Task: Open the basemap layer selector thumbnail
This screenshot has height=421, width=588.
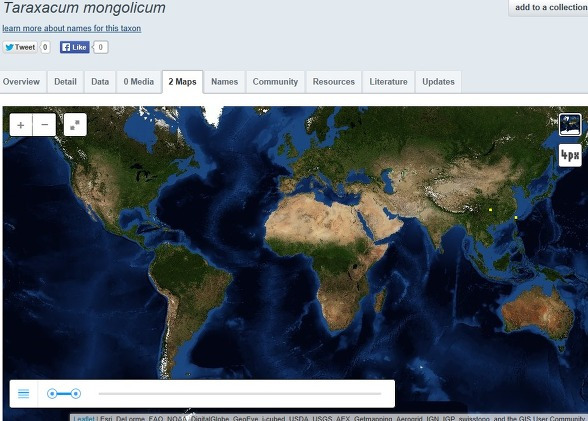Action: coord(570,124)
